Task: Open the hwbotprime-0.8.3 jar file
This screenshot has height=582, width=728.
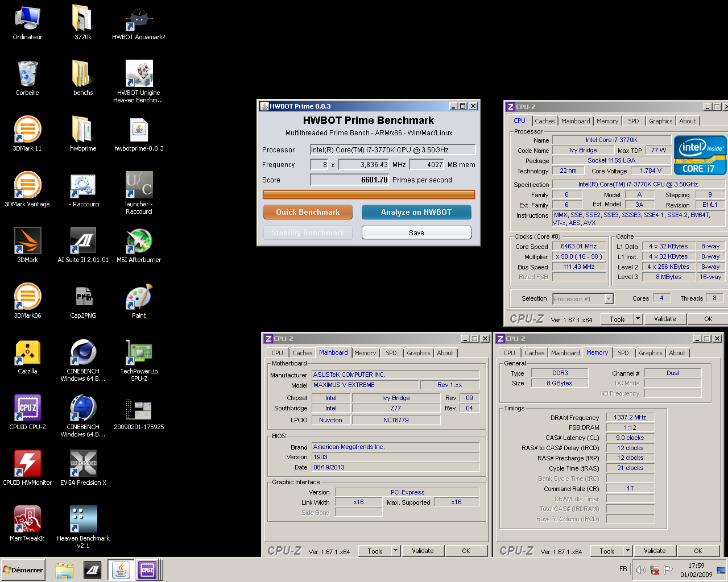Action: [x=139, y=134]
